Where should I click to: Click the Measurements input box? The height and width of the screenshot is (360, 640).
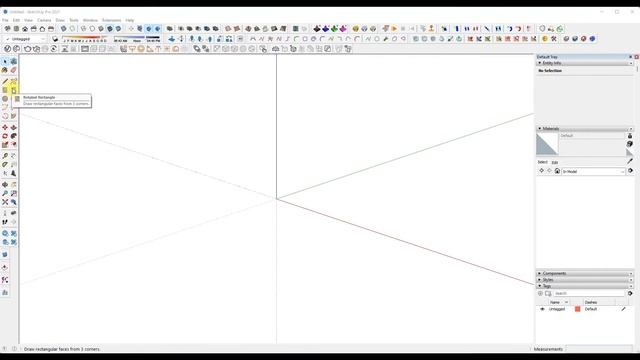(x=599, y=349)
